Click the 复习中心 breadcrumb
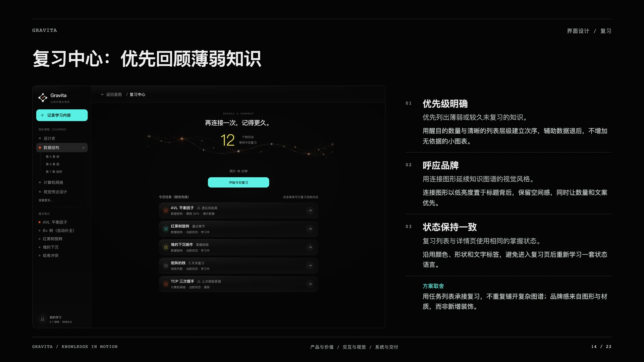Viewport: 644px width, 362px height. click(138, 95)
